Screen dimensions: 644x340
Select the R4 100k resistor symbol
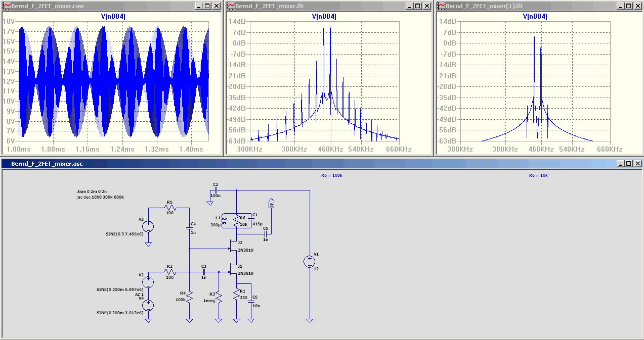tap(189, 298)
